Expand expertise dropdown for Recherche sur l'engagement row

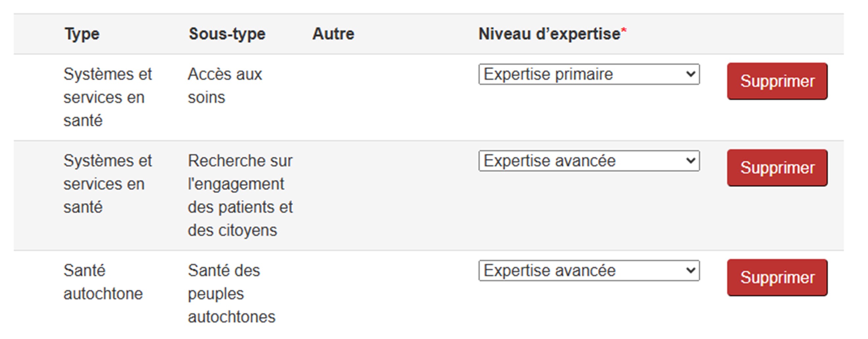click(589, 161)
